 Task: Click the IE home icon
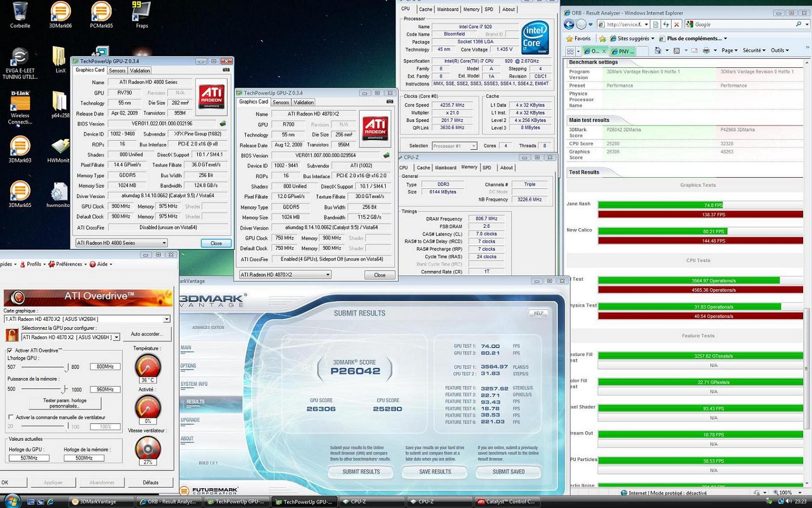(658, 51)
